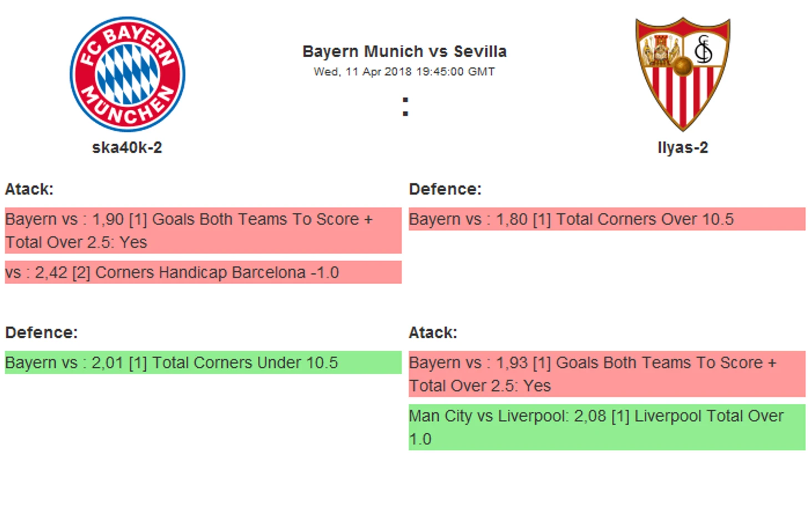The width and height of the screenshot is (810, 532).
Task: Click the FC Bayern München crest logo
Action: pyautogui.click(x=128, y=74)
